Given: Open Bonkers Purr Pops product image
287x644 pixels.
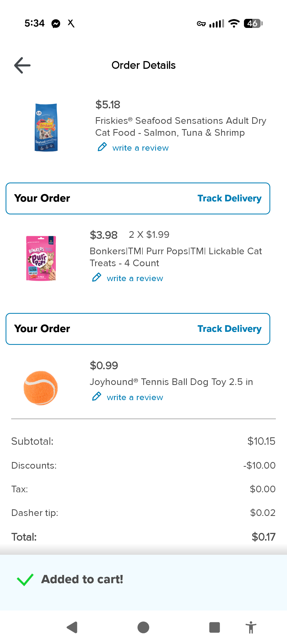Looking at the screenshot, I should pos(41,258).
